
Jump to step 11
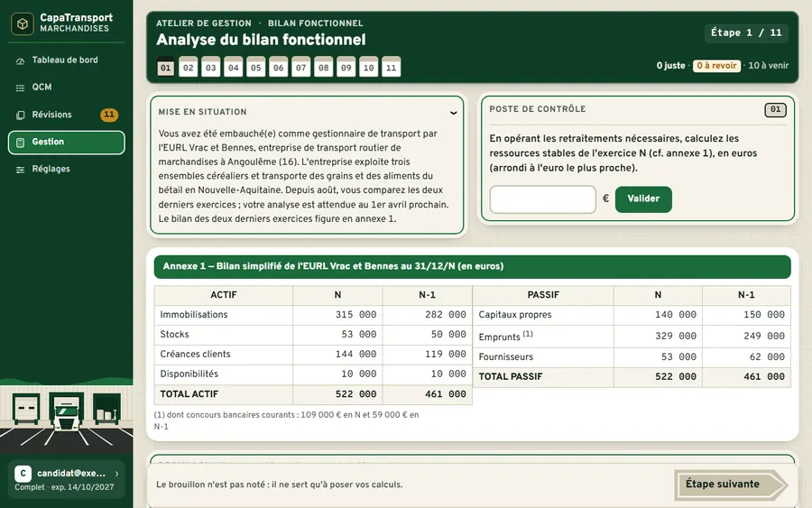[391, 68]
